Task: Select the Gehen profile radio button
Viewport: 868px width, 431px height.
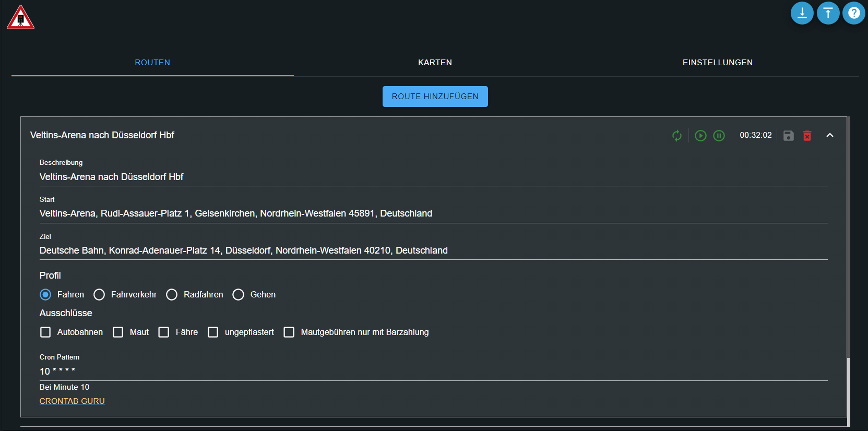Action: [239, 295]
